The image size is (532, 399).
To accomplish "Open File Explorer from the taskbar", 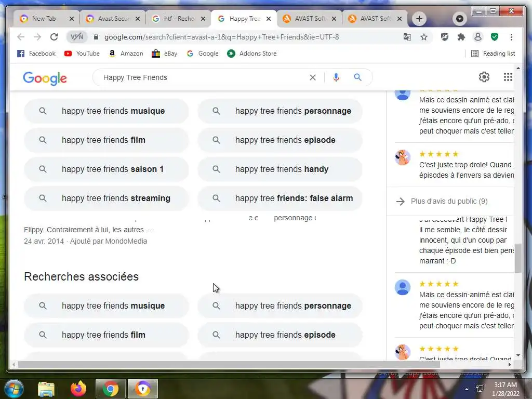I will [x=46, y=389].
